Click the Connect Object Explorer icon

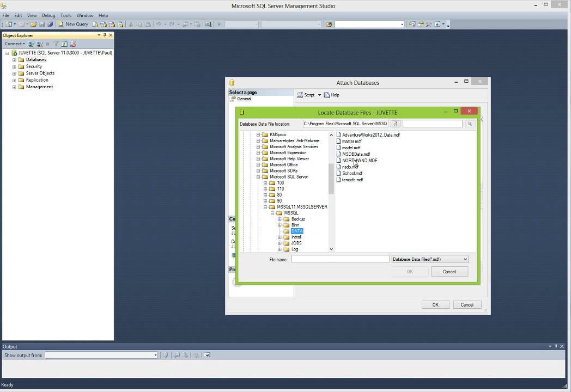(31, 44)
